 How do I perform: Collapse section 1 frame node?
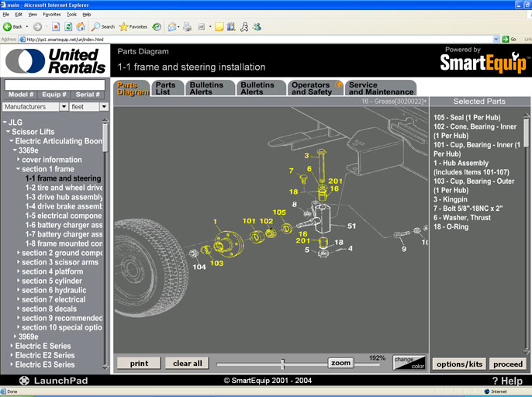click(x=19, y=169)
